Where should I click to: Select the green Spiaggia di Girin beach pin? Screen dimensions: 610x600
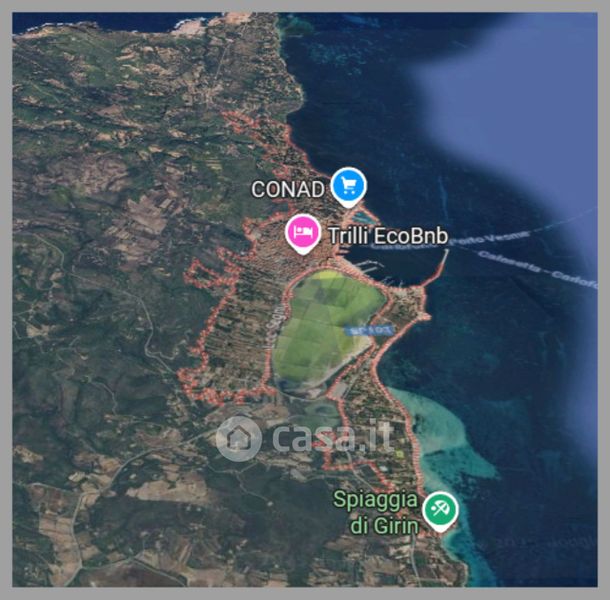(440, 511)
